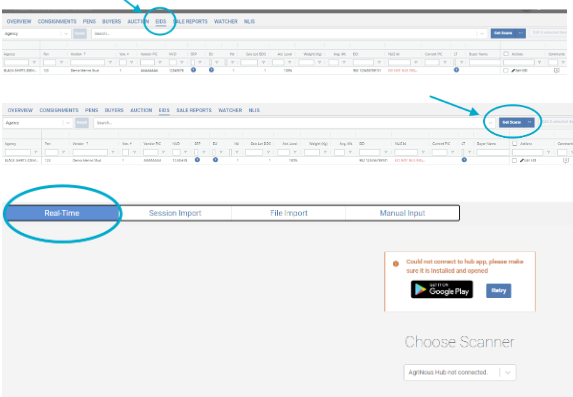Sort by Vendor column in lower screenshot
The height and width of the screenshot is (397, 573).
[80, 144]
